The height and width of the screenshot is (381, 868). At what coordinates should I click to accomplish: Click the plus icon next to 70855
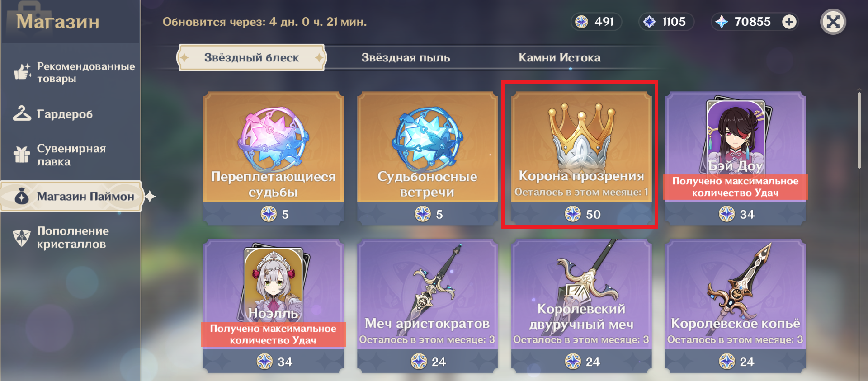coord(789,22)
